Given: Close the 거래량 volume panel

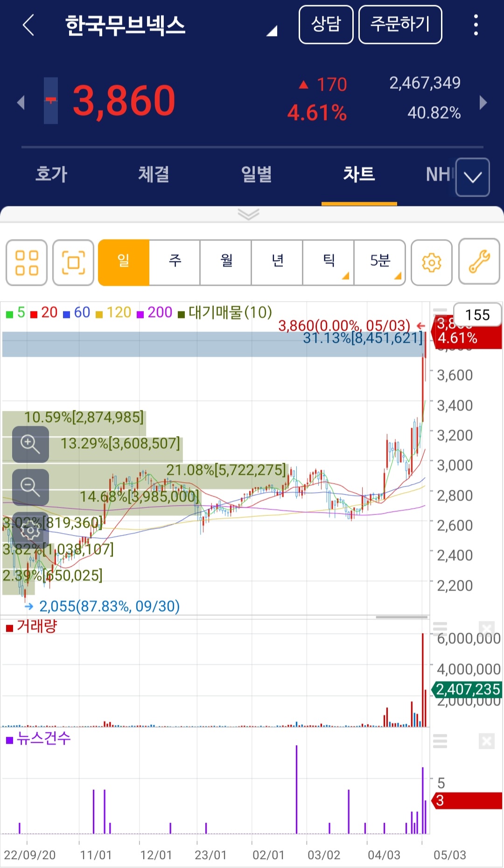Looking at the screenshot, I should click(x=486, y=628).
